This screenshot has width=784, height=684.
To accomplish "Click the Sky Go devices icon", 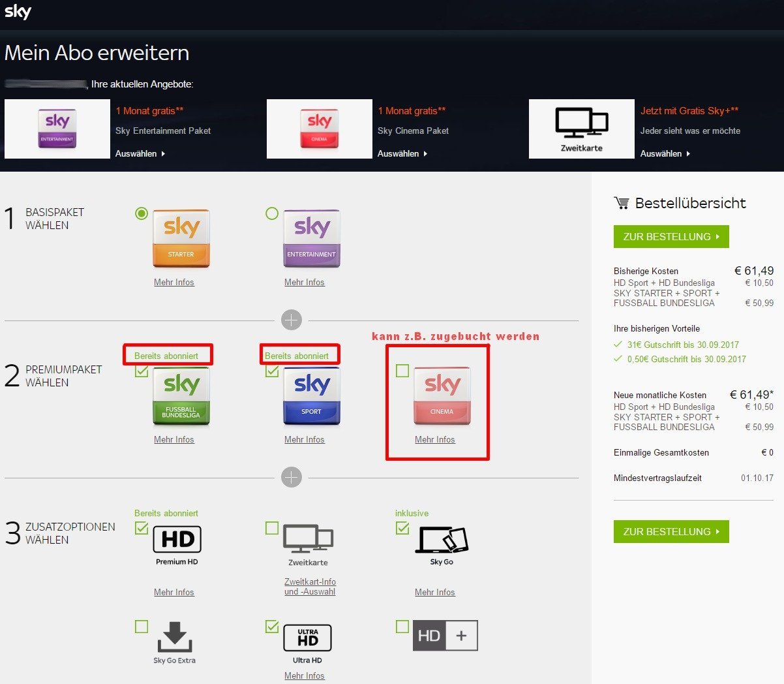I will click(442, 540).
